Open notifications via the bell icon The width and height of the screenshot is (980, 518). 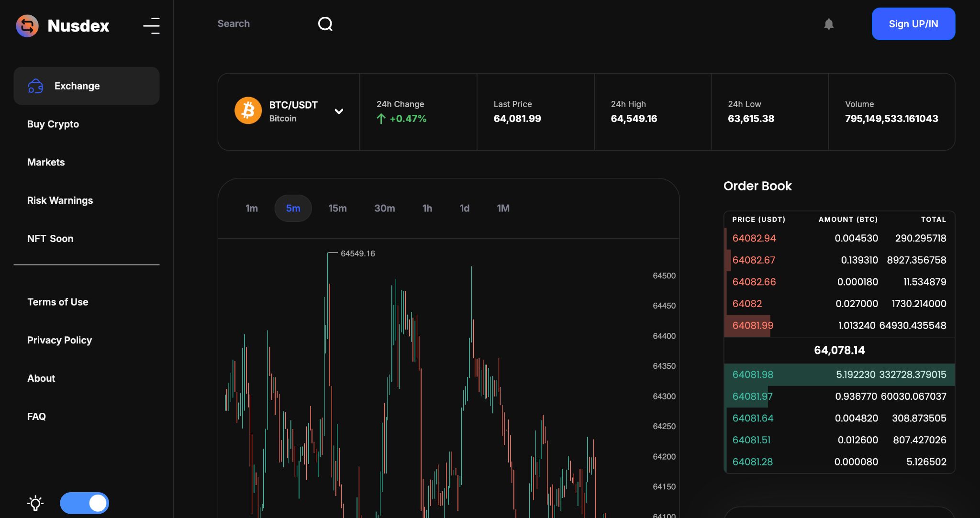829,24
